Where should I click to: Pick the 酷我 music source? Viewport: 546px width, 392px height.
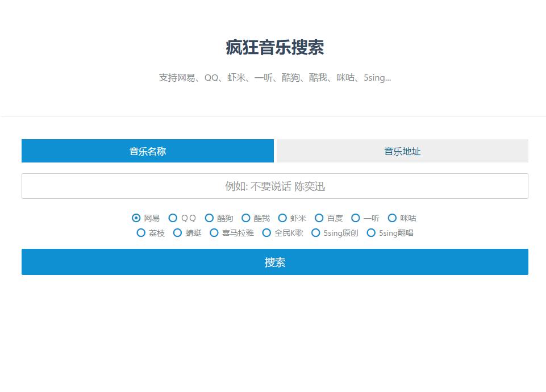pyautogui.click(x=246, y=218)
